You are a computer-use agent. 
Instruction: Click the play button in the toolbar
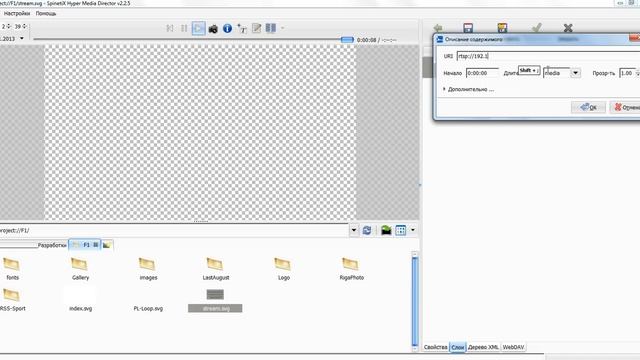point(198,28)
